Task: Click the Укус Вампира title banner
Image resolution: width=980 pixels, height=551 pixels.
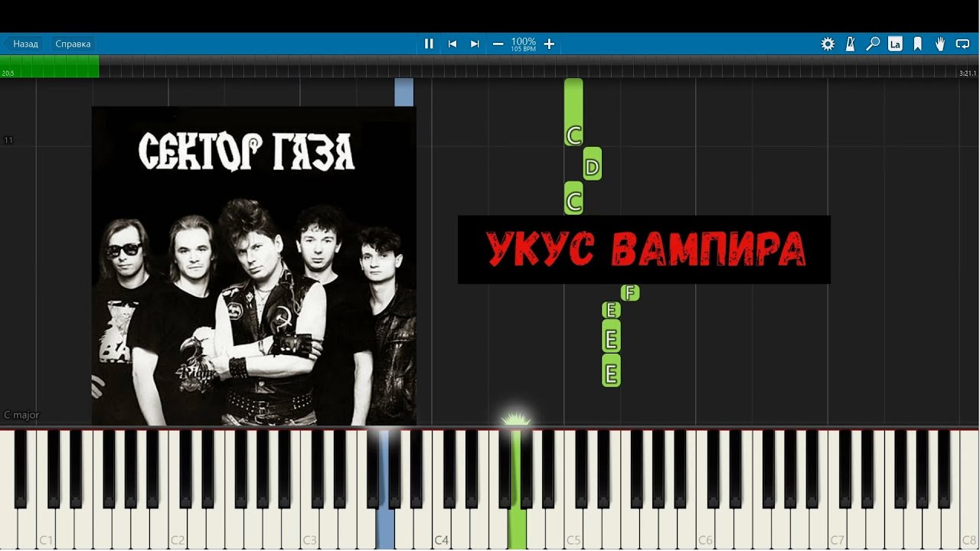Action: point(644,249)
